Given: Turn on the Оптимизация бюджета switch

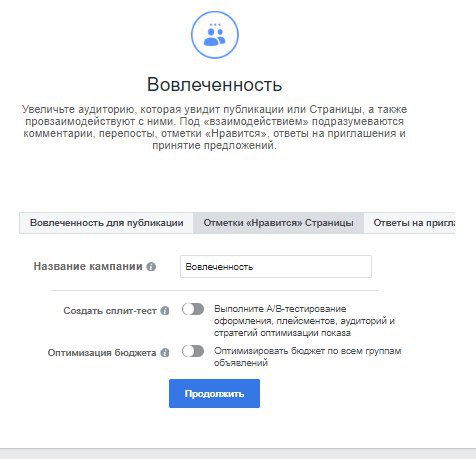Looking at the screenshot, I should click(x=193, y=351).
